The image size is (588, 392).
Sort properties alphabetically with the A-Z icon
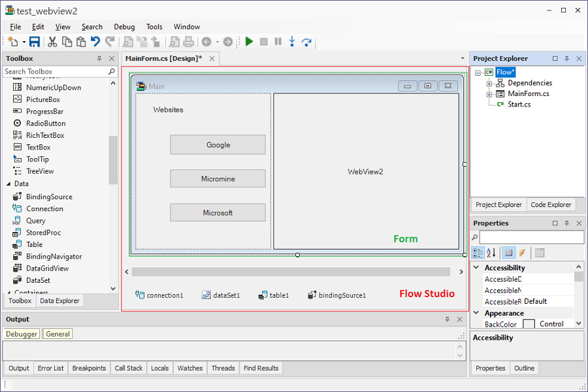click(491, 253)
